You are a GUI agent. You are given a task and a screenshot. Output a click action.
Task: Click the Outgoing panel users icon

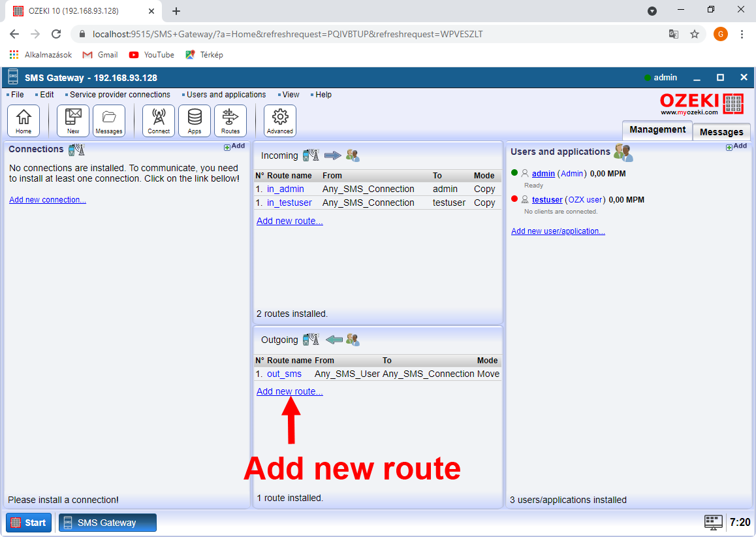pyautogui.click(x=353, y=340)
